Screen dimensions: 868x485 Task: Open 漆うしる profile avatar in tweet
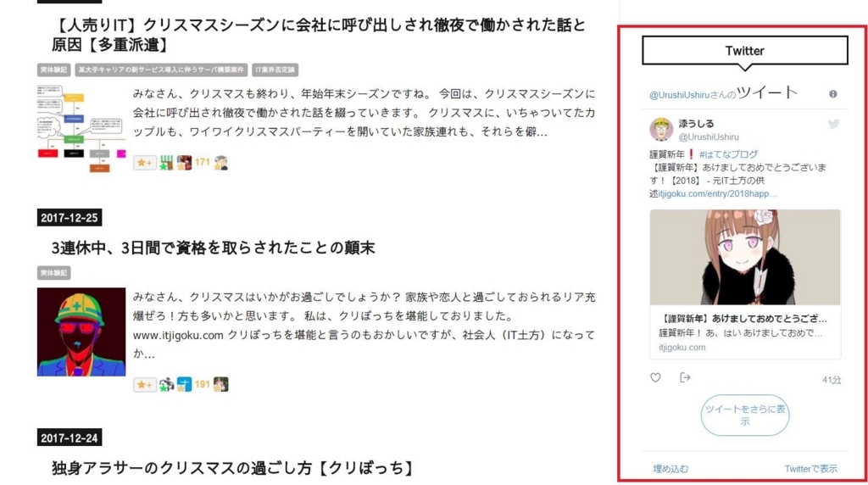[x=661, y=130]
